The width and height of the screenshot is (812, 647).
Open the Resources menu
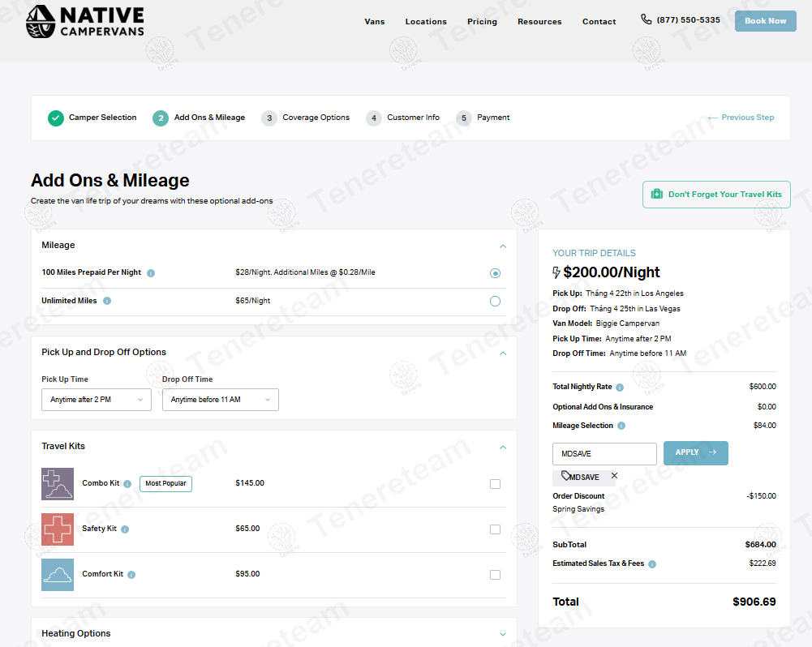coord(539,22)
